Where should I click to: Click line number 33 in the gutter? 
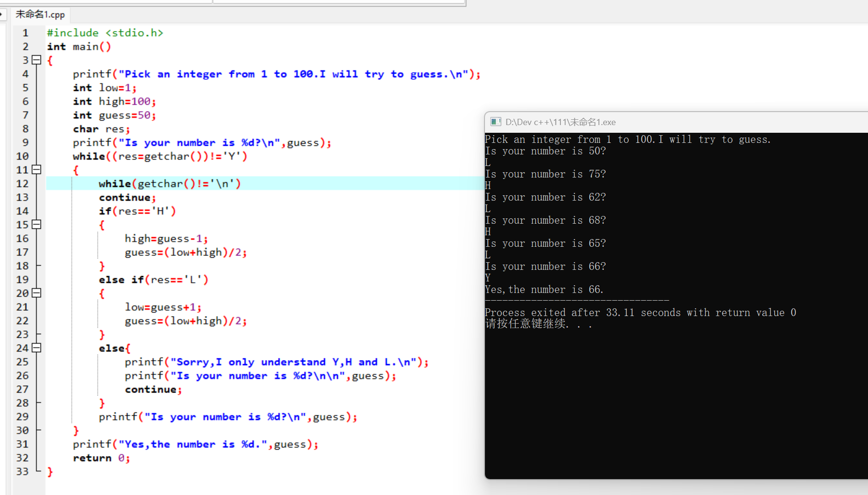coord(23,471)
